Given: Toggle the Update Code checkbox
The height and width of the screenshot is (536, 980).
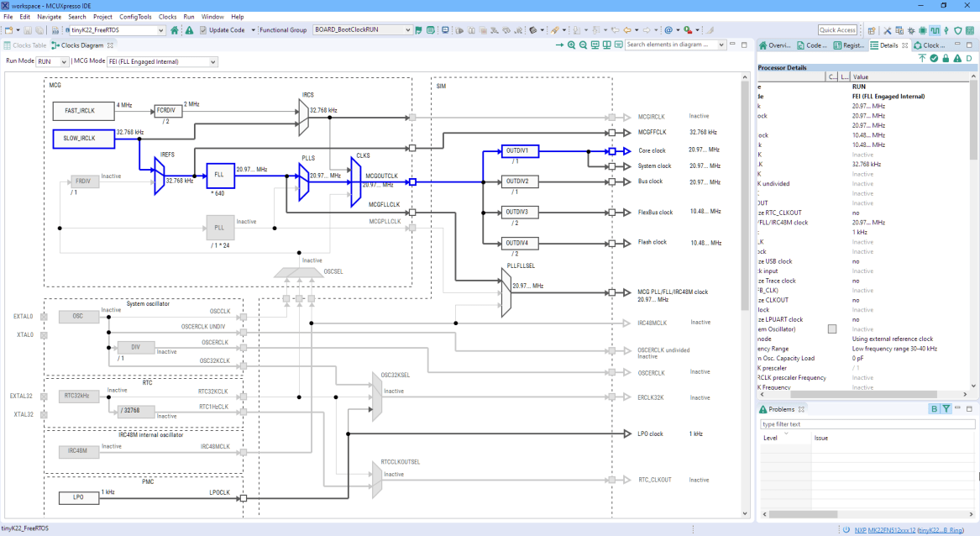Looking at the screenshot, I should tap(203, 28).
